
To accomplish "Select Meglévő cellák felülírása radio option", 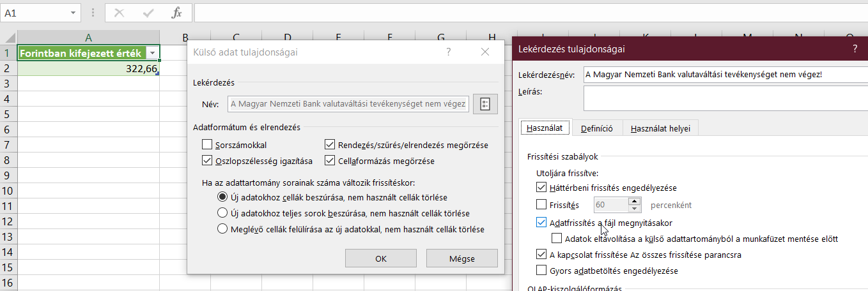I will point(222,228).
